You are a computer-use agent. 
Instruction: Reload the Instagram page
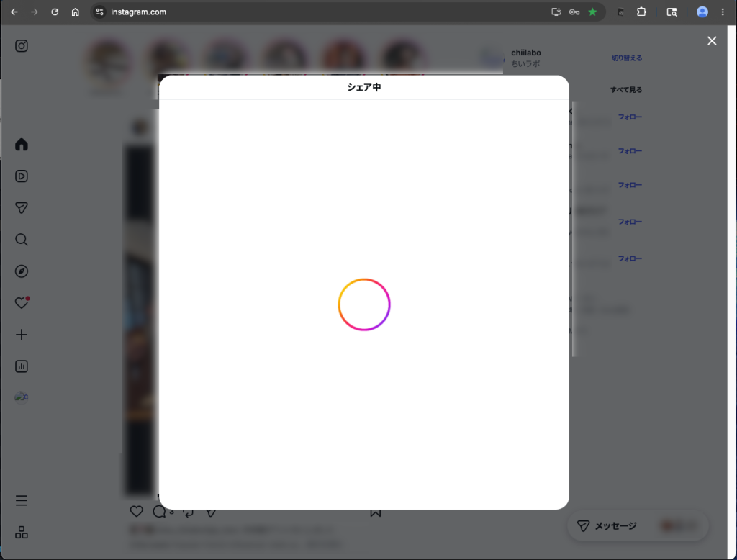pos(55,12)
